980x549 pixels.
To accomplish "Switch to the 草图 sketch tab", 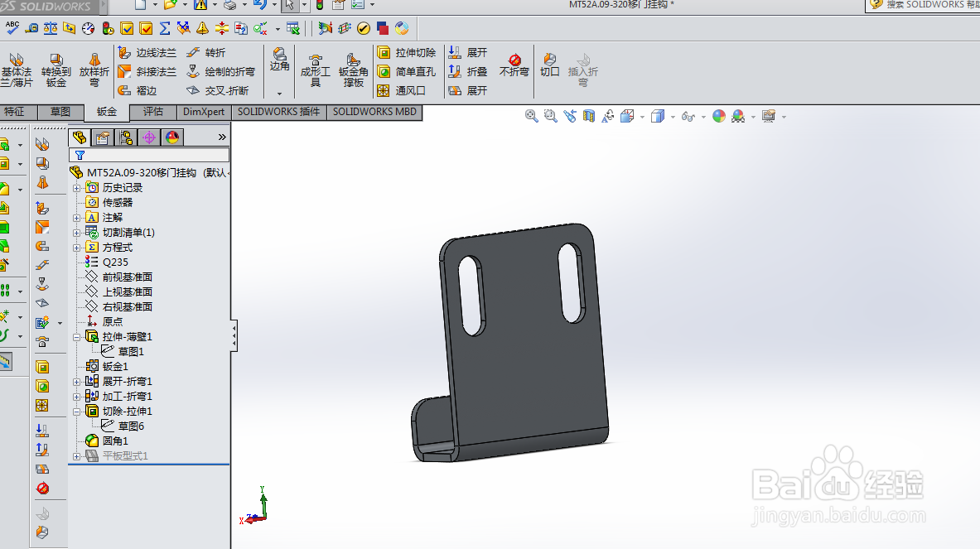I will 60,112.
